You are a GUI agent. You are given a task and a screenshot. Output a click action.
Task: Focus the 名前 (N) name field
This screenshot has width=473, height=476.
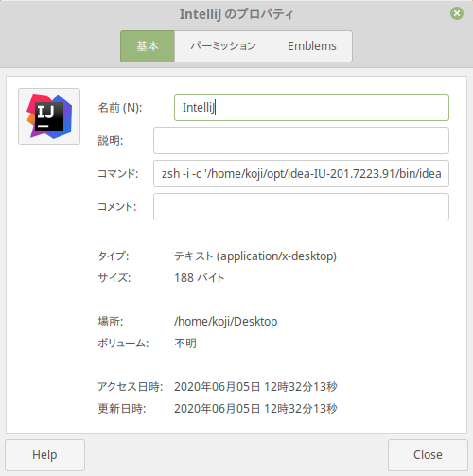(311, 107)
